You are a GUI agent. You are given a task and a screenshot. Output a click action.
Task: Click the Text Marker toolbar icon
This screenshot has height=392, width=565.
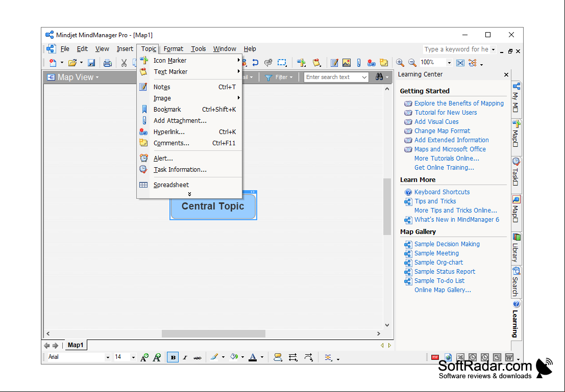coord(317,63)
